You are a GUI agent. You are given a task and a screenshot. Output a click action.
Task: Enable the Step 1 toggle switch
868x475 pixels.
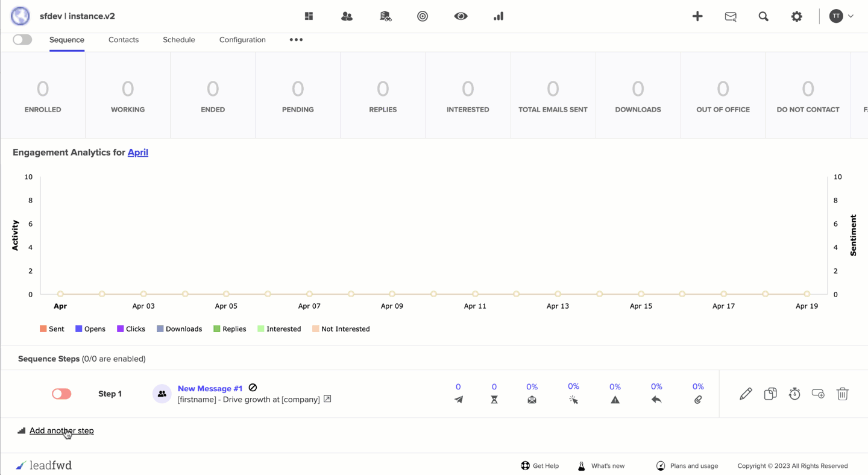tap(61, 394)
